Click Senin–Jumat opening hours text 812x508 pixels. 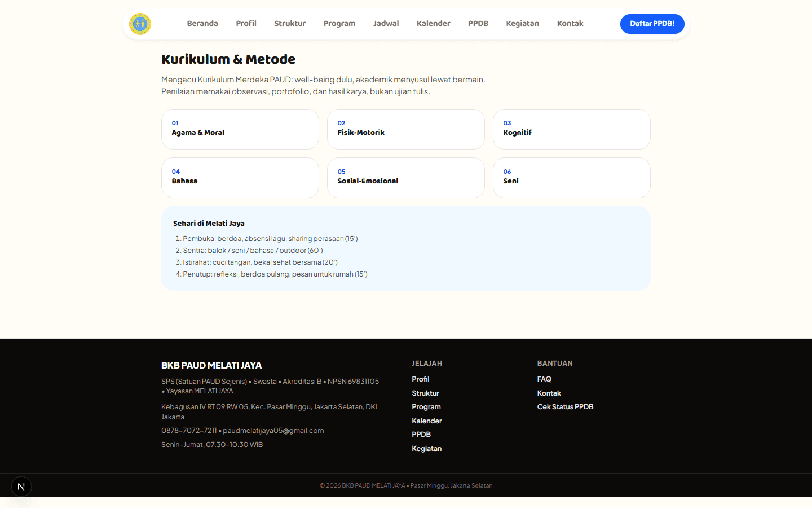(212, 445)
